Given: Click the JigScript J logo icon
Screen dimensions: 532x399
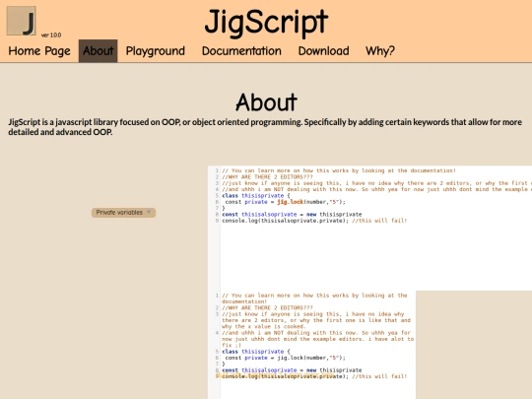Looking at the screenshot, I should coord(21,21).
